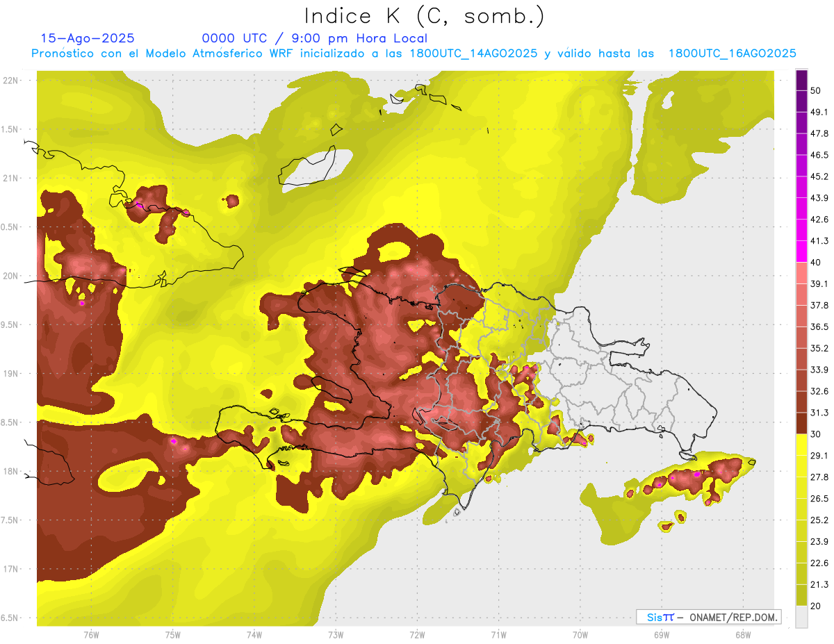Click the colorbar value 22.6
834x644 pixels.
(819, 563)
